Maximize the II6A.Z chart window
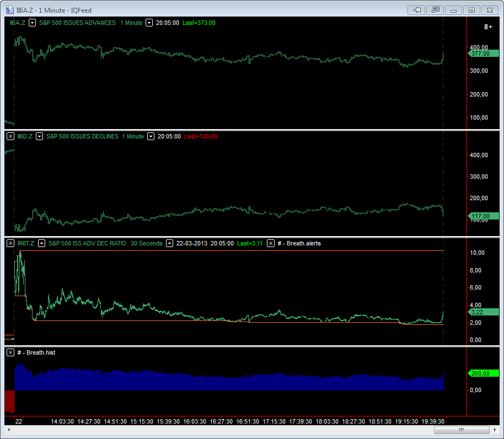The width and height of the screenshot is (504, 439). coord(471,10)
